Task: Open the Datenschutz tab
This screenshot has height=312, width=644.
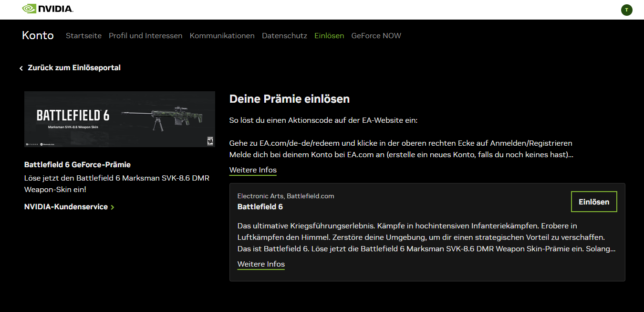Action: pyautogui.click(x=284, y=36)
